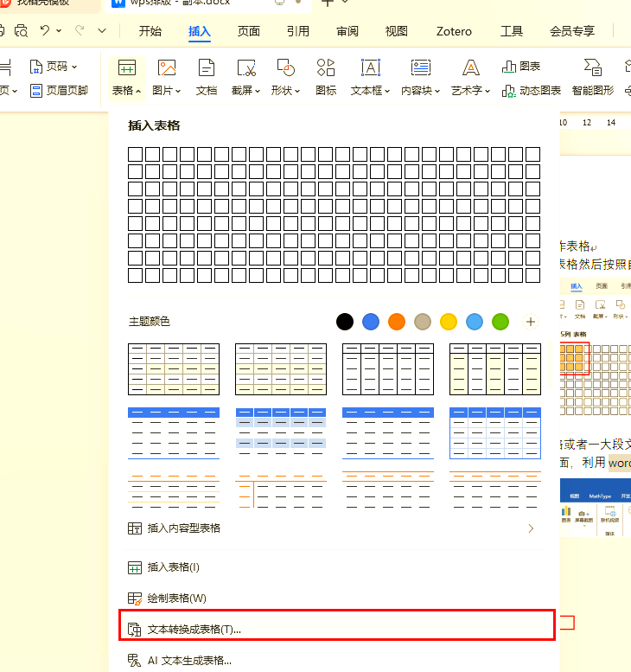Open the 会员专享 tab

pyautogui.click(x=572, y=31)
